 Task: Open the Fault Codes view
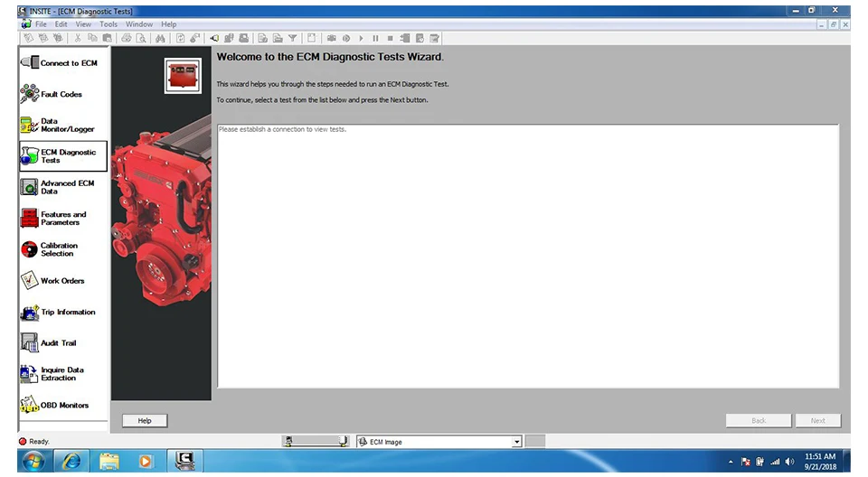pos(52,94)
